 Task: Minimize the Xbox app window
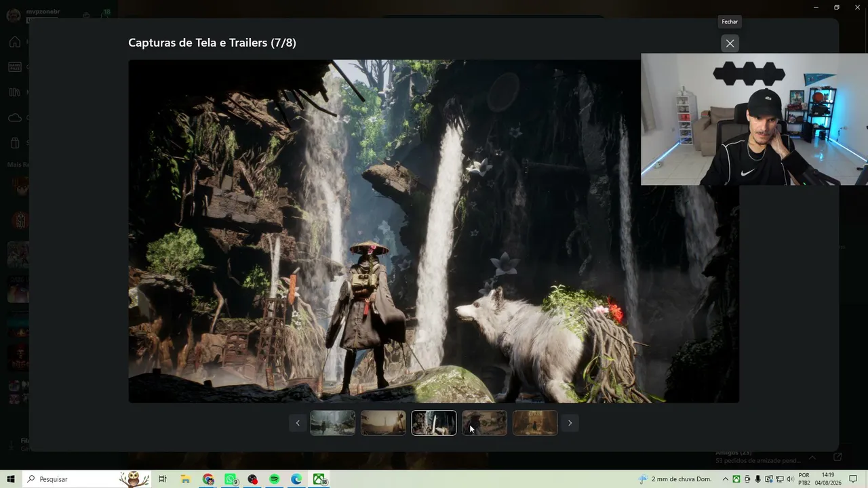pyautogui.click(x=816, y=7)
